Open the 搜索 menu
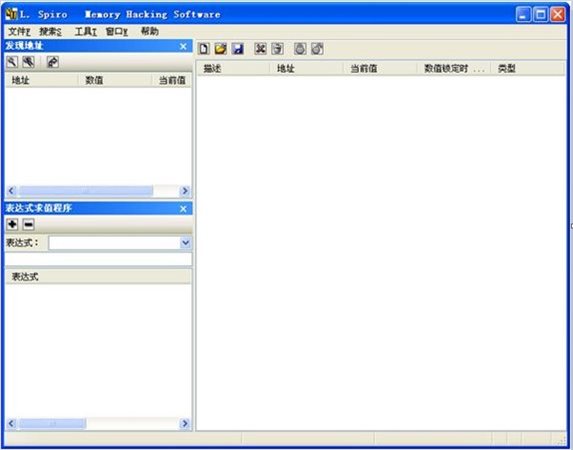 pos(50,31)
